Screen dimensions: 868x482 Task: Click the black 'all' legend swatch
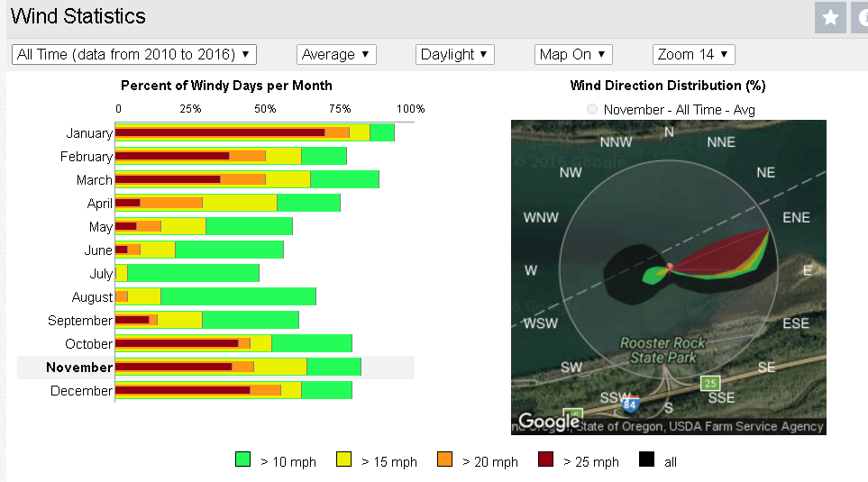646,459
